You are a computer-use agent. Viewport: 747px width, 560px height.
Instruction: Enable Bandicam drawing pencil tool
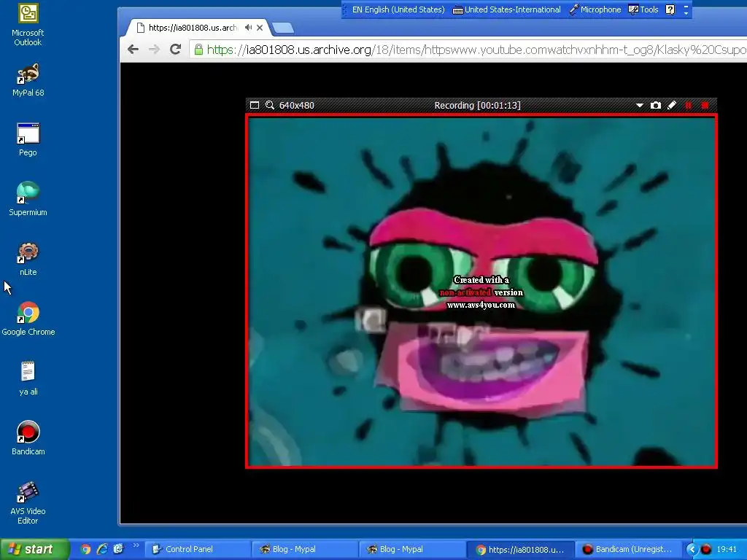(x=672, y=105)
